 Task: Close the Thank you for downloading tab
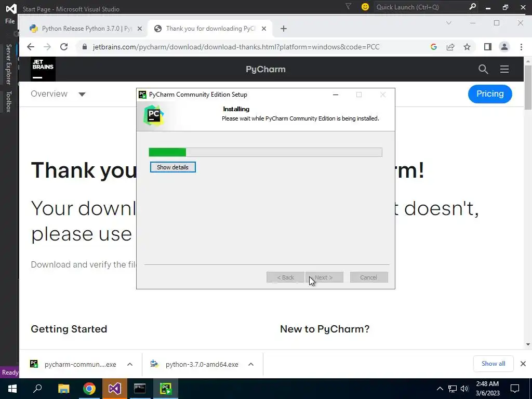coord(264,29)
